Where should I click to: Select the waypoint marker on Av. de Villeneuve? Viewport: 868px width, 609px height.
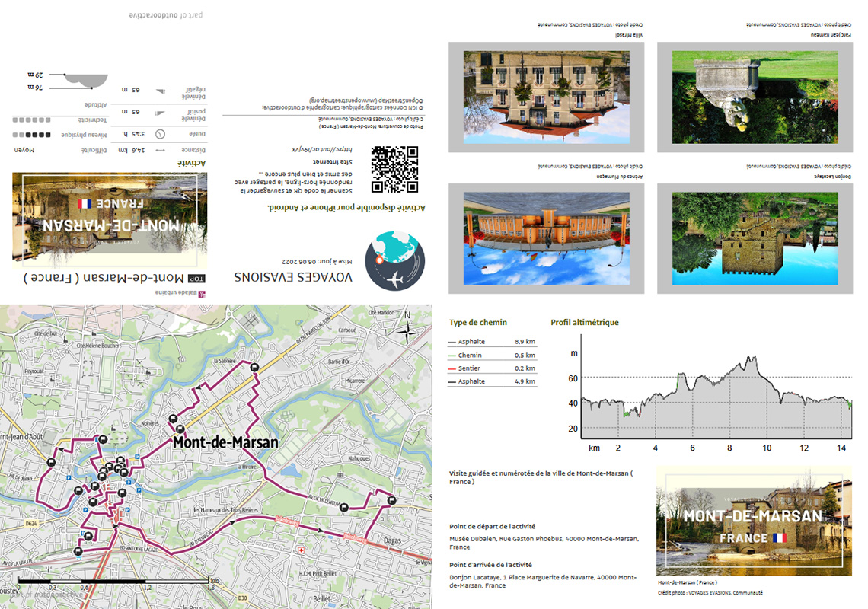(344, 507)
